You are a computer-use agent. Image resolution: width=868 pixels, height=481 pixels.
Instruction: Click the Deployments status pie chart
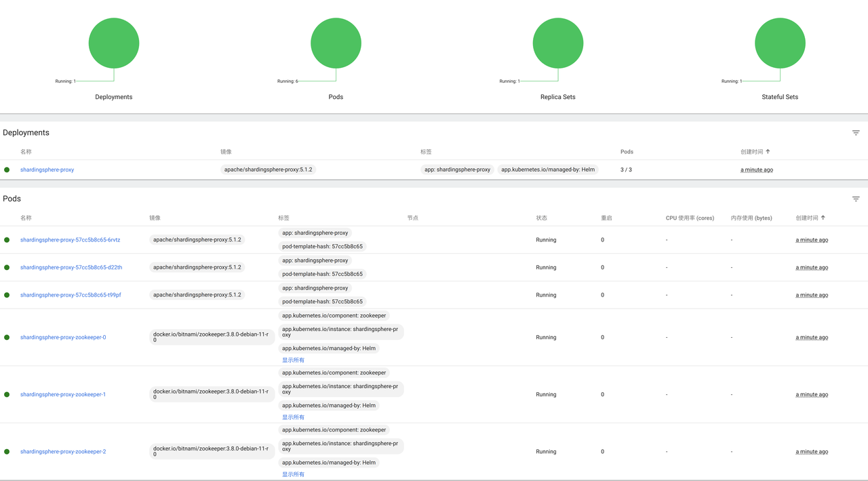(x=113, y=42)
